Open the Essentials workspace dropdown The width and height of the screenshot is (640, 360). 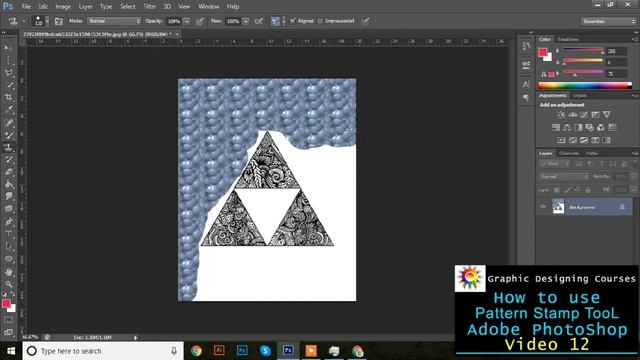(x=608, y=21)
